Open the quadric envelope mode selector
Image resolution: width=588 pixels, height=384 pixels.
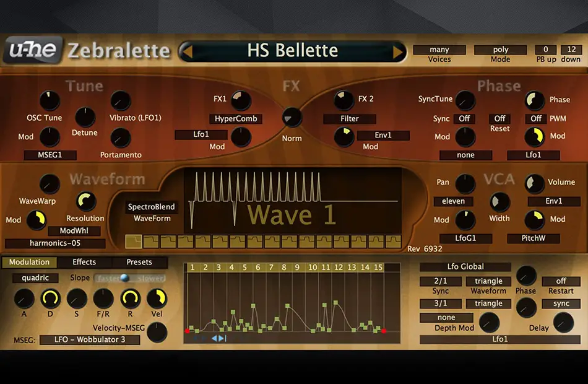tap(35, 278)
